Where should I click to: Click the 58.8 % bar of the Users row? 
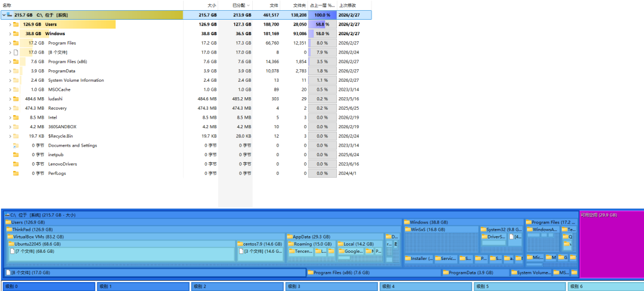(x=323, y=24)
